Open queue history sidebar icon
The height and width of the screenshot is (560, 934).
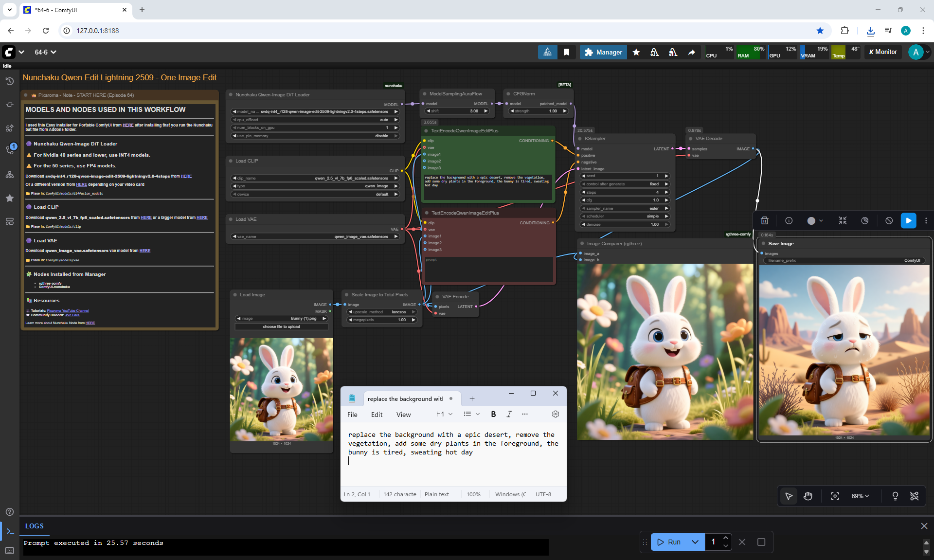pos(9,81)
